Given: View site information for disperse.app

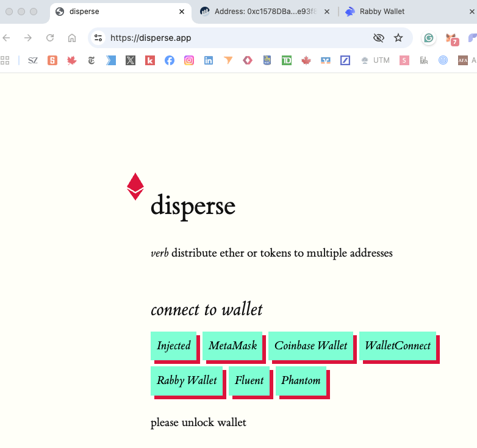Looking at the screenshot, I should pos(98,38).
